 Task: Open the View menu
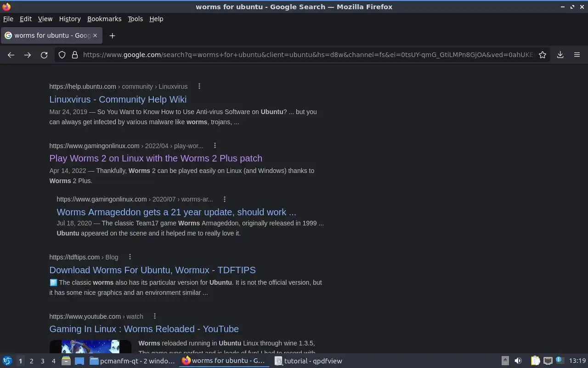(x=45, y=19)
